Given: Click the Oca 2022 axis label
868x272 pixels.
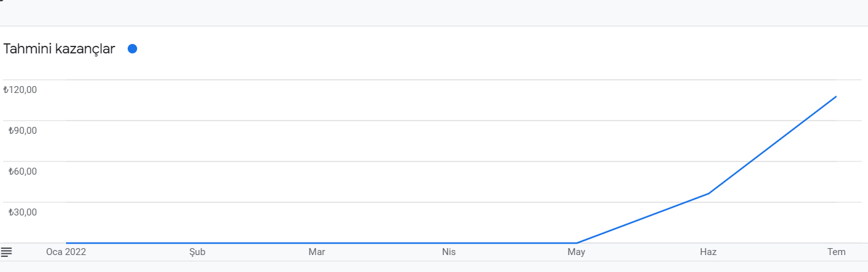Looking at the screenshot, I should click(x=66, y=252).
